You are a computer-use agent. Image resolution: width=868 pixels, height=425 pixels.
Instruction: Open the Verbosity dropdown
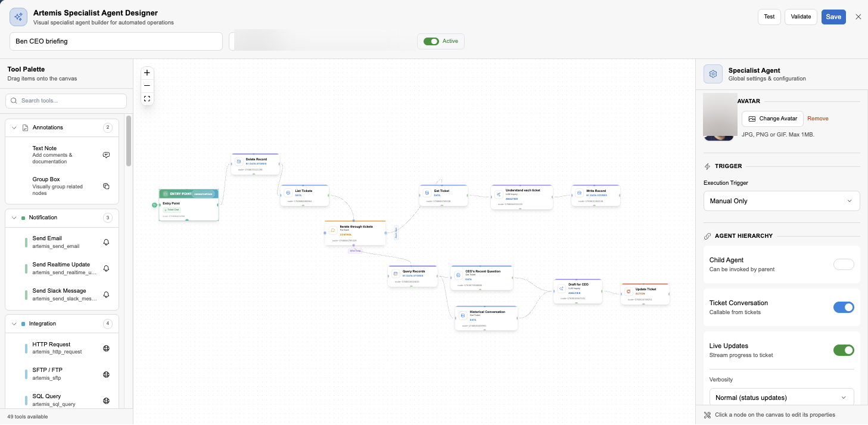tap(781, 398)
